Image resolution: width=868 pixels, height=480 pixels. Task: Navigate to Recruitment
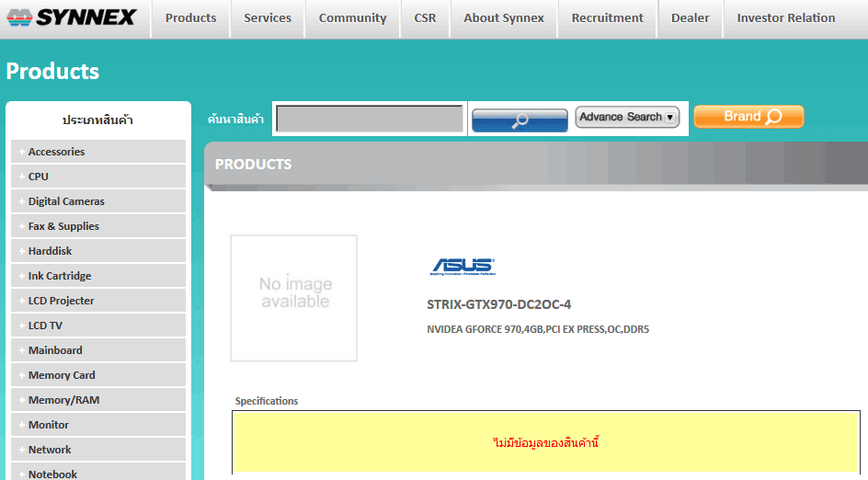click(x=607, y=18)
